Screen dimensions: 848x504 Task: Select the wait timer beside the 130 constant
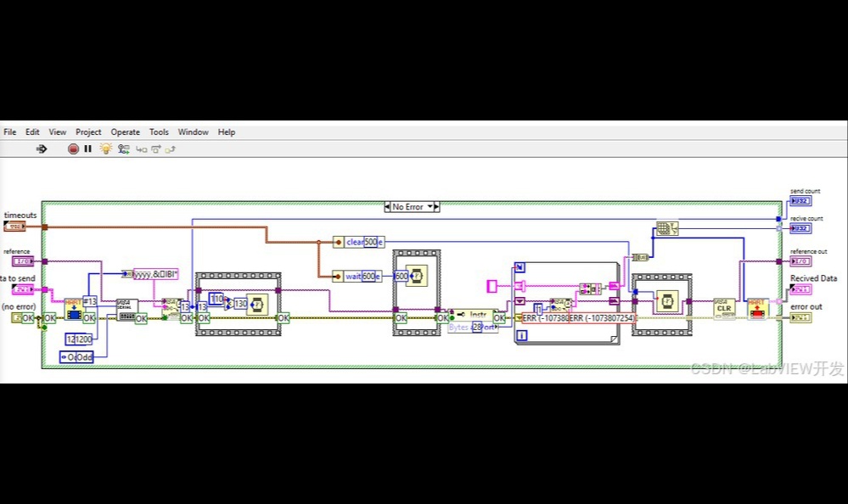pos(258,304)
